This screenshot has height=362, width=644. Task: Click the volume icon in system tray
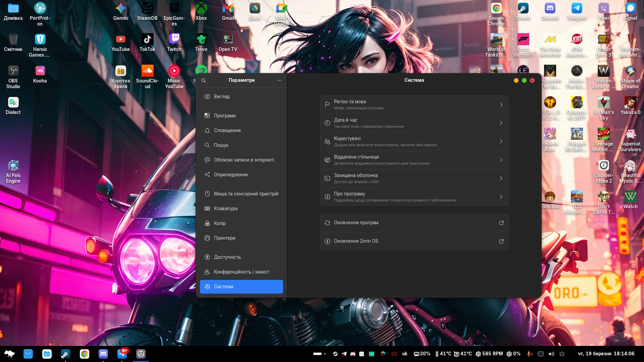551,354
